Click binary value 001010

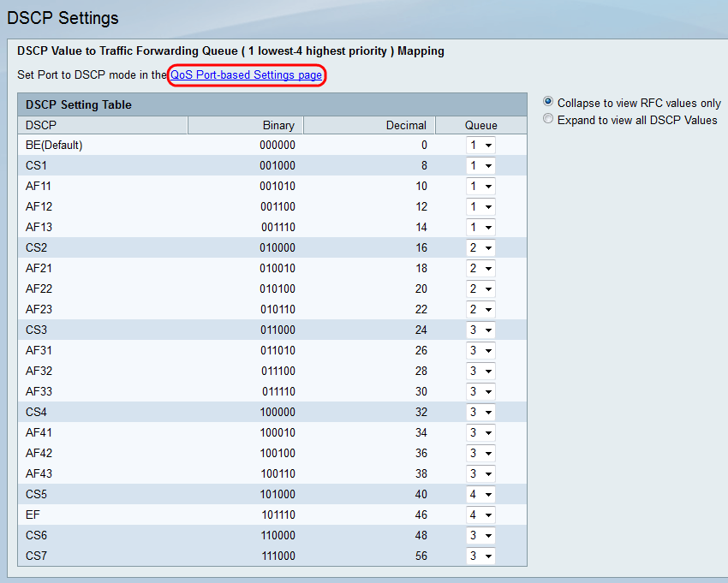pyautogui.click(x=277, y=186)
